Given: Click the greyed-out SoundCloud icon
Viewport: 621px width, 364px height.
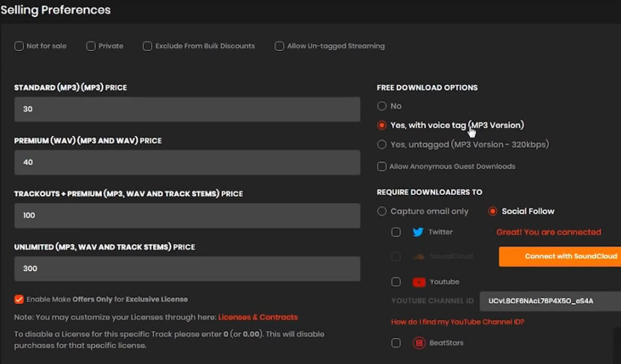Looking at the screenshot, I should (x=418, y=256).
